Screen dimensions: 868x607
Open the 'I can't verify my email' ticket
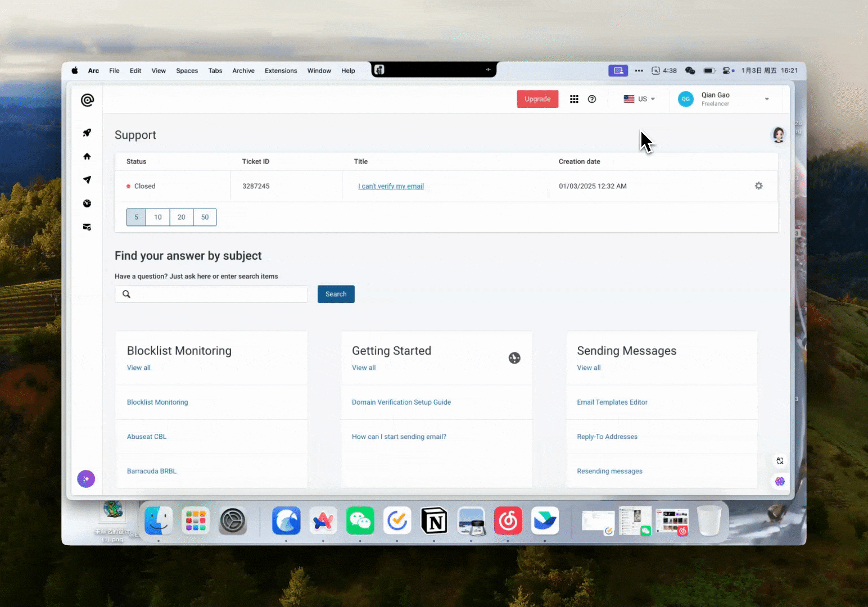point(391,186)
